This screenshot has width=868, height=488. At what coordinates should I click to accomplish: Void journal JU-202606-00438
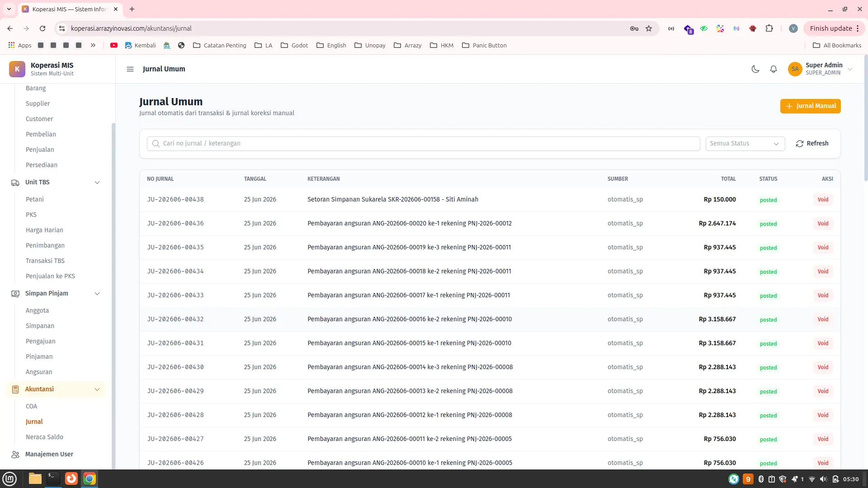tap(823, 200)
